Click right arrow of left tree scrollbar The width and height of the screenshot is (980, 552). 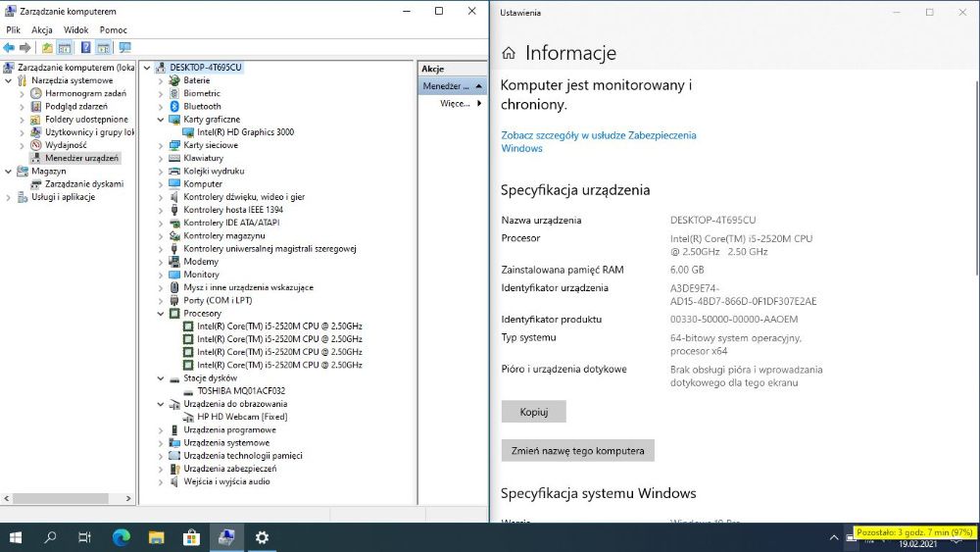128,498
